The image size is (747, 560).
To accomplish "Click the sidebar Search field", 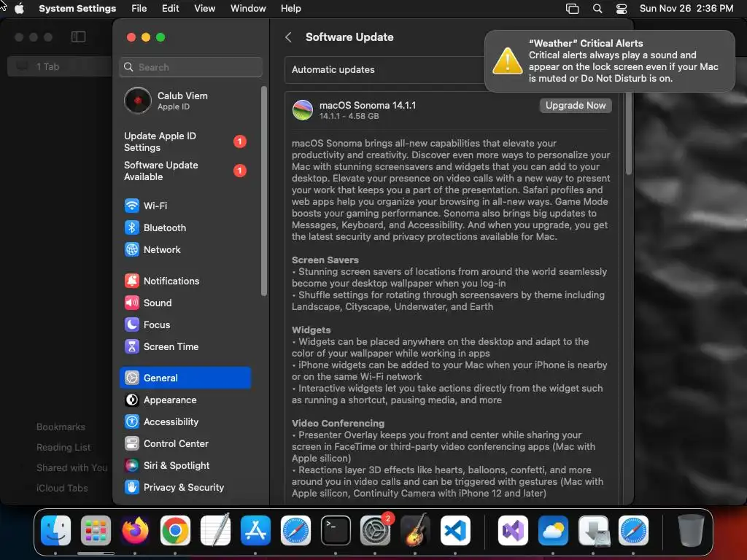I will [x=190, y=67].
